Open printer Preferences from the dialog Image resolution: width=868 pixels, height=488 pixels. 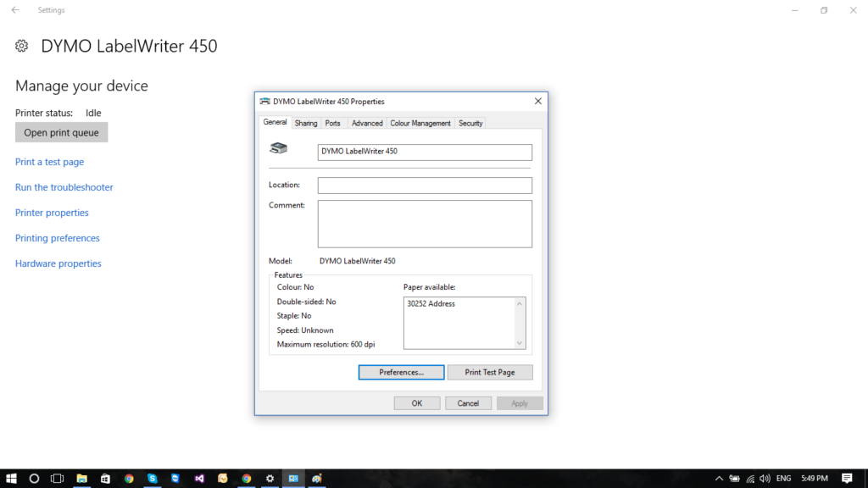pyautogui.click(x=401, y=373)
